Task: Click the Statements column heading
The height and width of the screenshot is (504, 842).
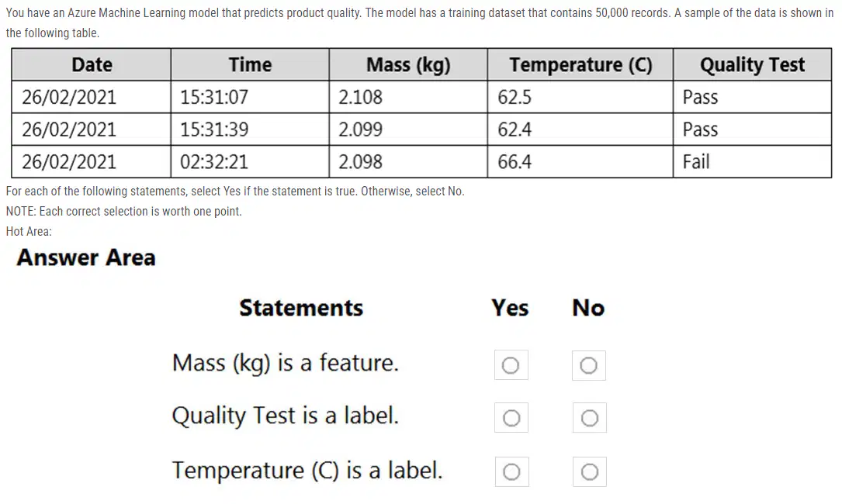Action: click(x=301, y=308)
